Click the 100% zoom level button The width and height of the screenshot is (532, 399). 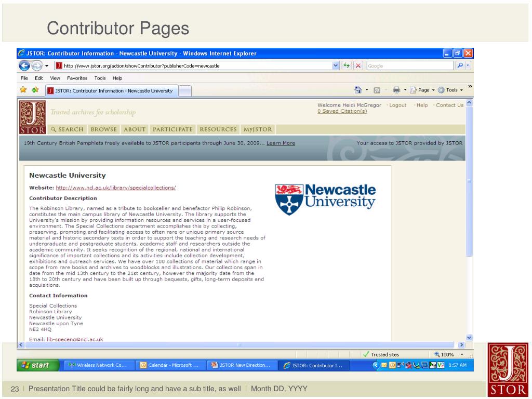click(x=444, y=354)
